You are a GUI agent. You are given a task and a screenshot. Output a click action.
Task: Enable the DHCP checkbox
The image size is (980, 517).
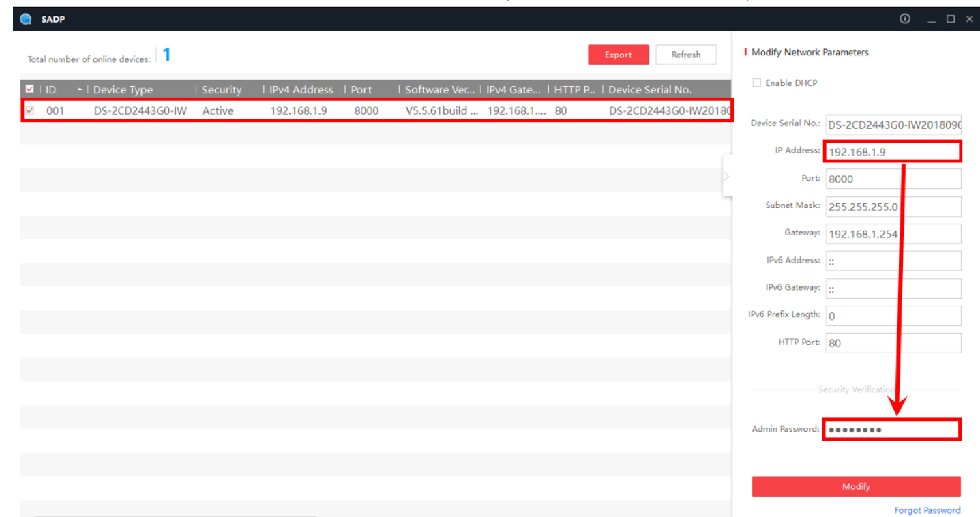click(756, 83)
